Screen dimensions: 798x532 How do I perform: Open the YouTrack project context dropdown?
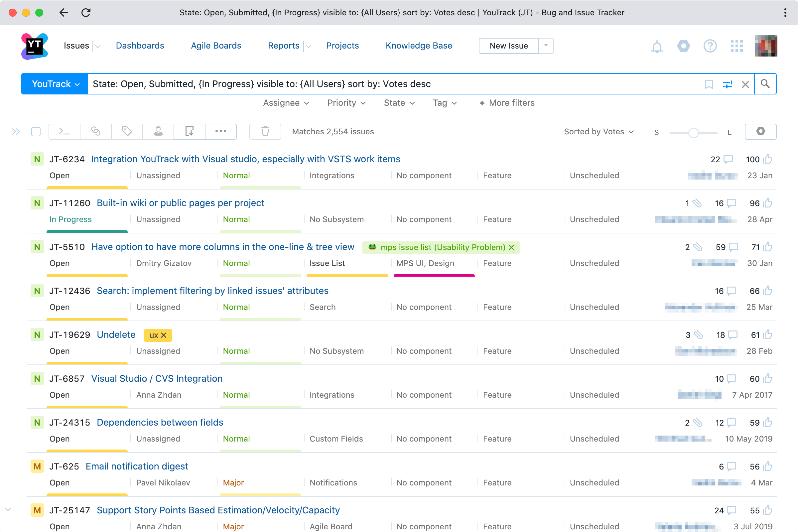(x=55, y=84)
